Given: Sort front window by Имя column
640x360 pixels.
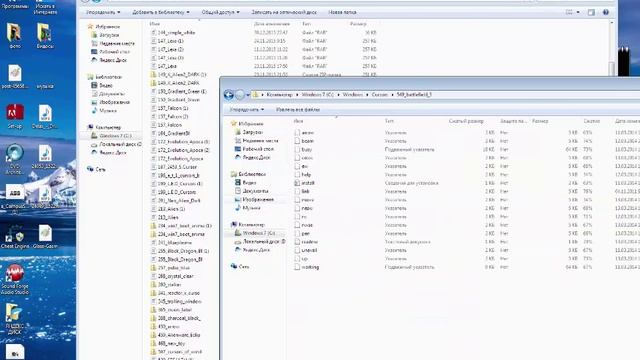Looking at the screenshot, I should coord(298,121).
